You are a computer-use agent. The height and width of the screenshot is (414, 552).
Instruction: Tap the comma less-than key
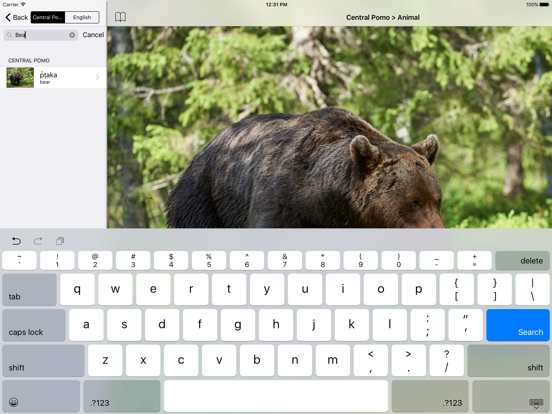371,360
